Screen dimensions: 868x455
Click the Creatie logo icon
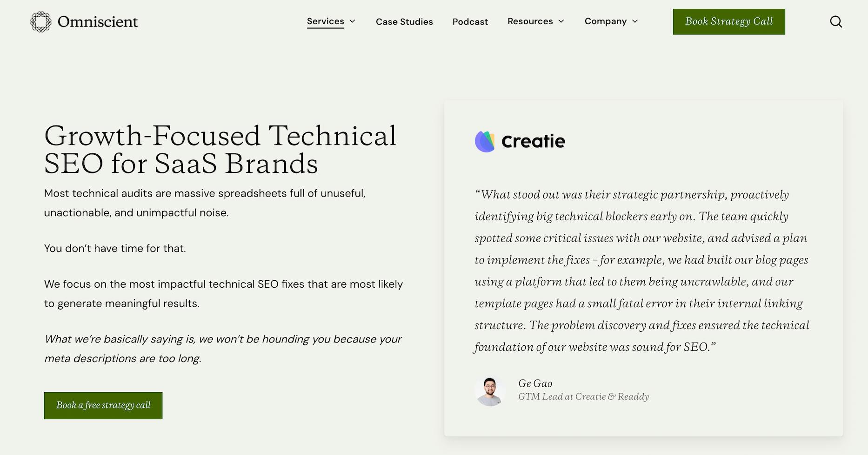pos(484,140)
